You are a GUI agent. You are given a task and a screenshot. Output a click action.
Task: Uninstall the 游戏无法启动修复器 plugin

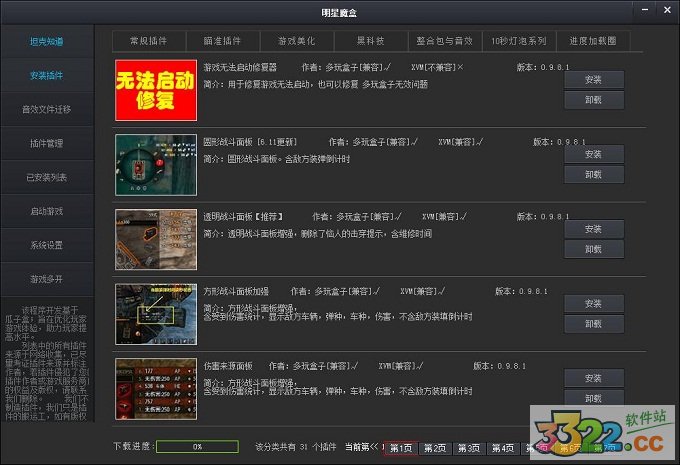pos(594,100)
